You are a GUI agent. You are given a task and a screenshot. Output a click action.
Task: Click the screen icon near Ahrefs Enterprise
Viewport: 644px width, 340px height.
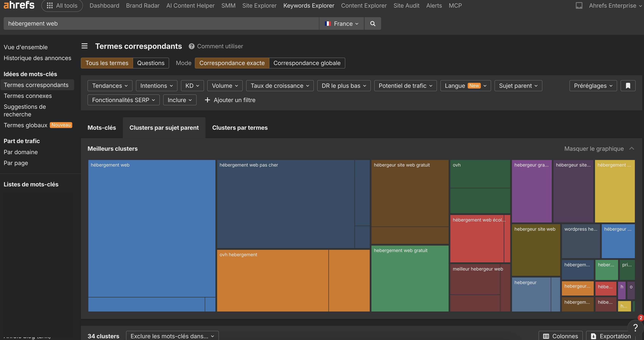pos(579,5)
